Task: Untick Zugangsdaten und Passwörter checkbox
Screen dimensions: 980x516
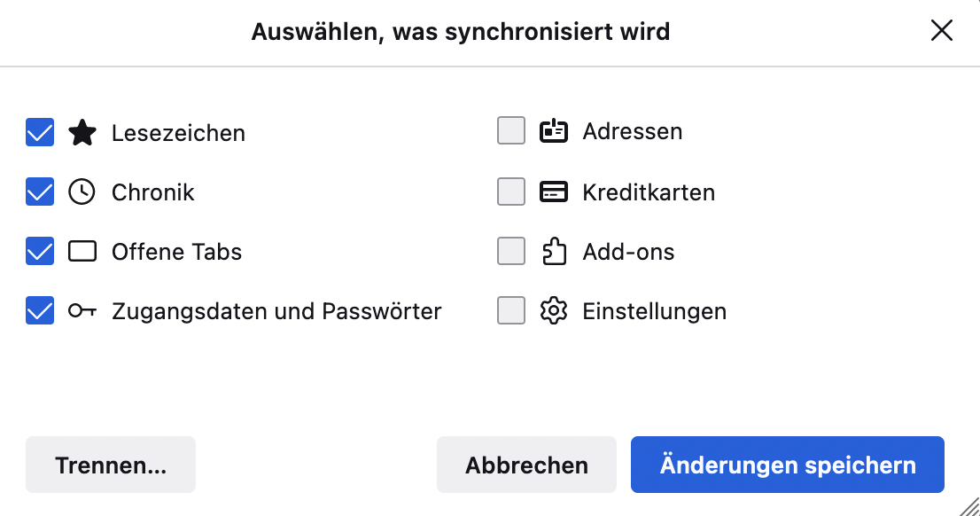Action: point(40,311)
